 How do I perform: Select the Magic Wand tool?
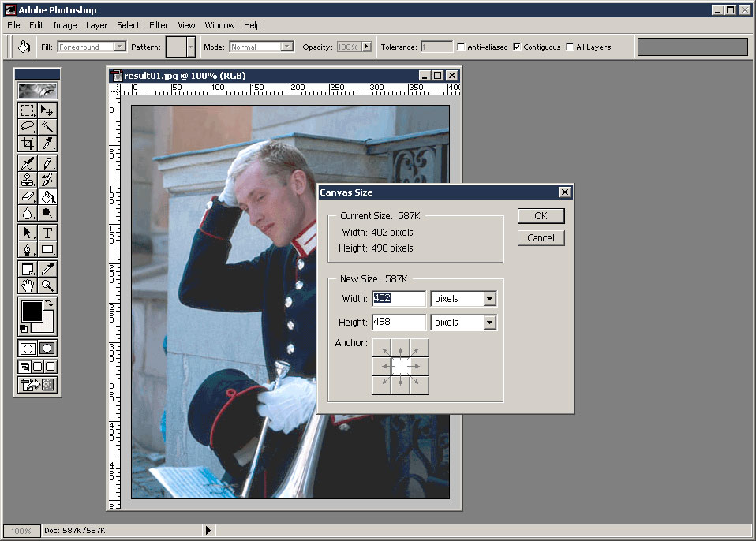click(47, 127)
